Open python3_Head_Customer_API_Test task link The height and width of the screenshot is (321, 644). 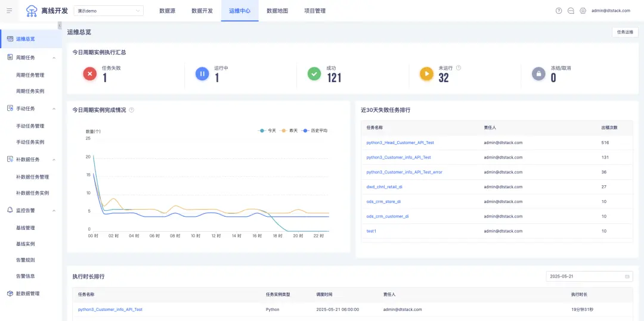tap(400, 143)
